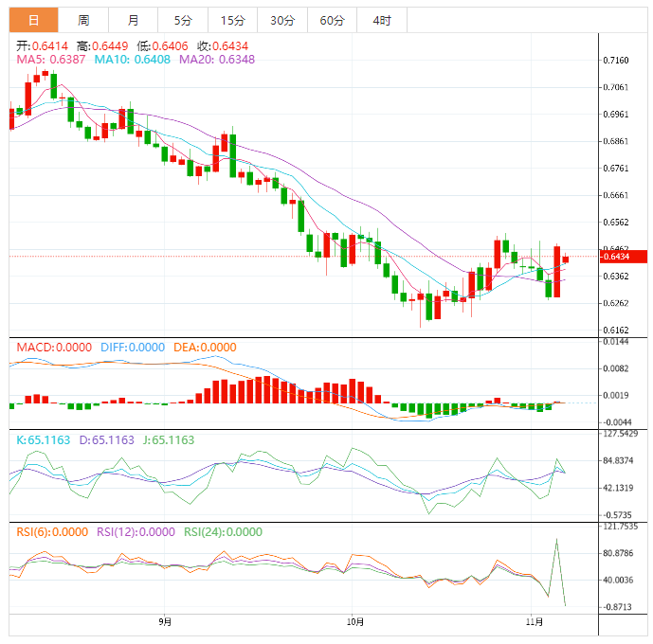Click the 0.6961 price axis label

click(615, 115)
